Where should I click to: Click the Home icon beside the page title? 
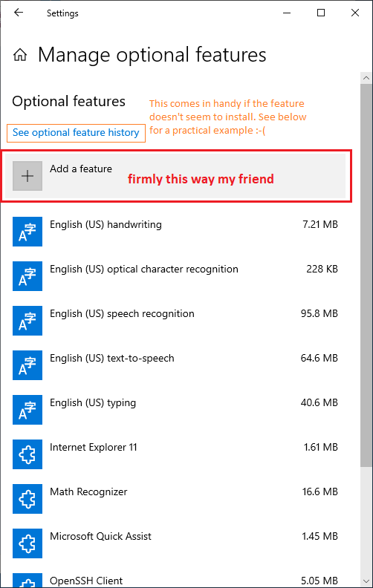pos(20,55)
